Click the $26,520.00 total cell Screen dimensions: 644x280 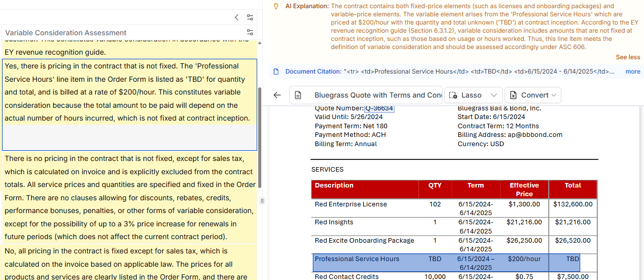tap(573, 244)
